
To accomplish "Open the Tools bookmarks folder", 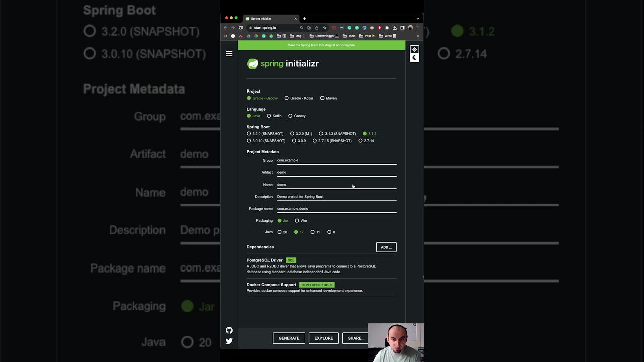I will [349, 36].
